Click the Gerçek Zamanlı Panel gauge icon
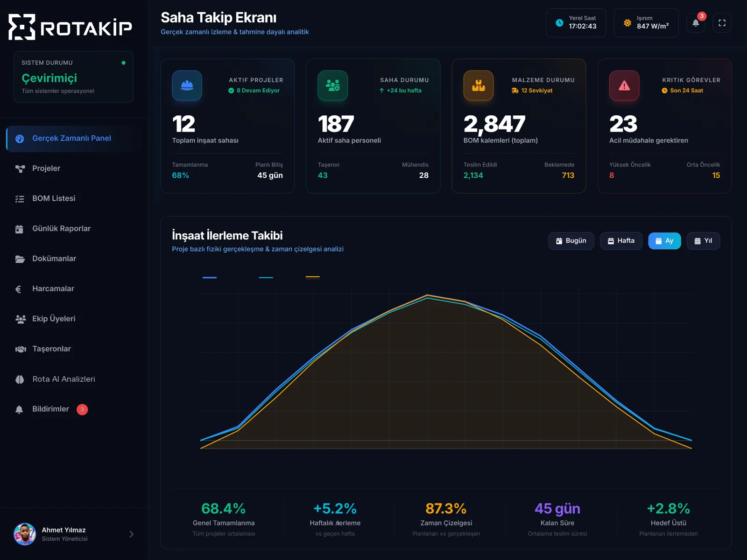The width and height of the screenshot is (747, 560). (x=20, y=139)
